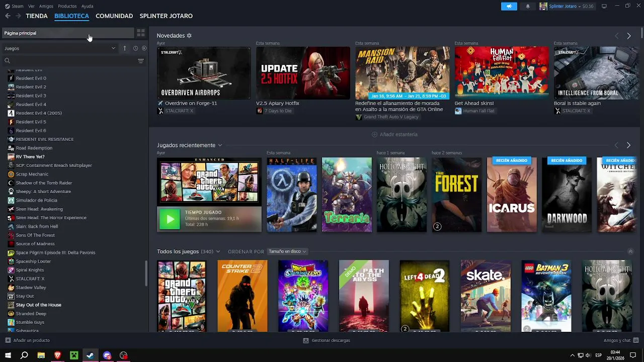
Task: Open the Productos menu
Action: 67,6
